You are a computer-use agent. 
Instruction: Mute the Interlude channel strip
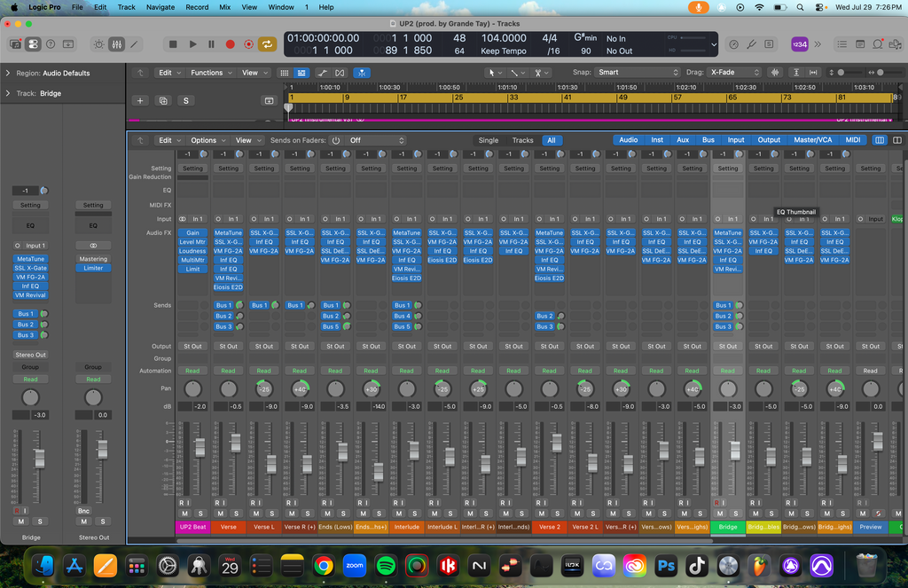click(399, 514)
